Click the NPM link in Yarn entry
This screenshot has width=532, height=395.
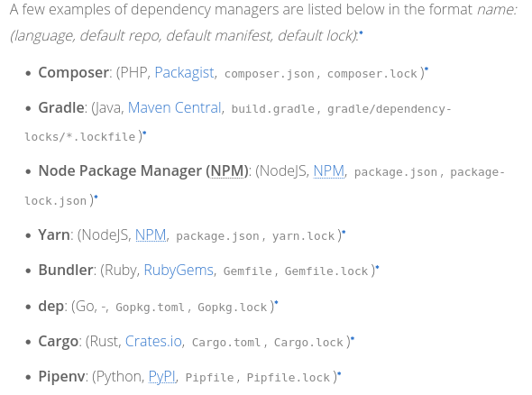coord(151,234)
